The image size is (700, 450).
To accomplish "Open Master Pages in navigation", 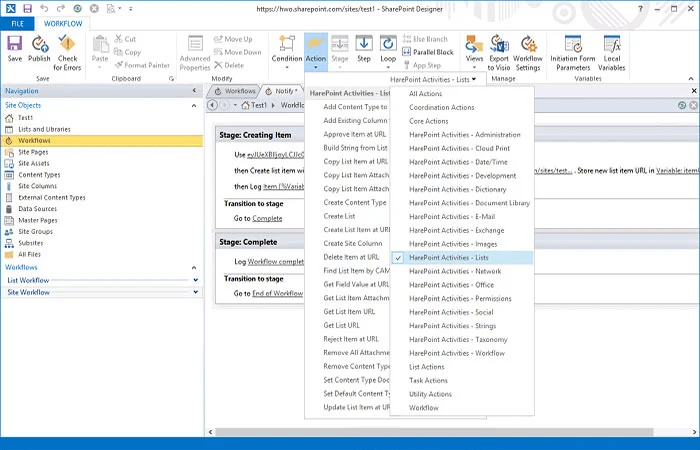I will pyautogui.click(x=38, y=220).
